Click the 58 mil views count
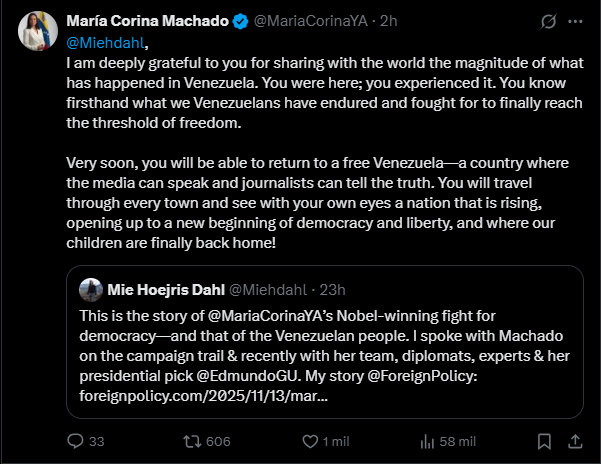Screen dimensions: 601x464 [458, 441]
